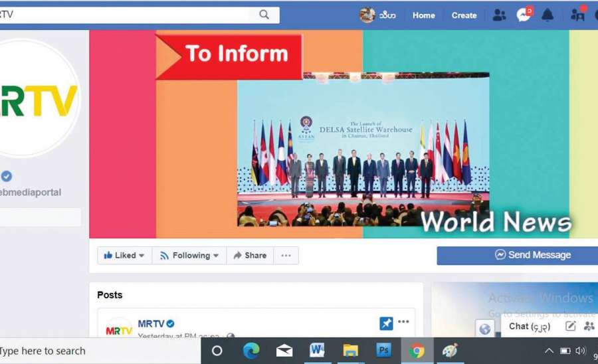Toggle the Liked button on the page
The height and width of the screenshot is (364, 598).
(124, 255)
